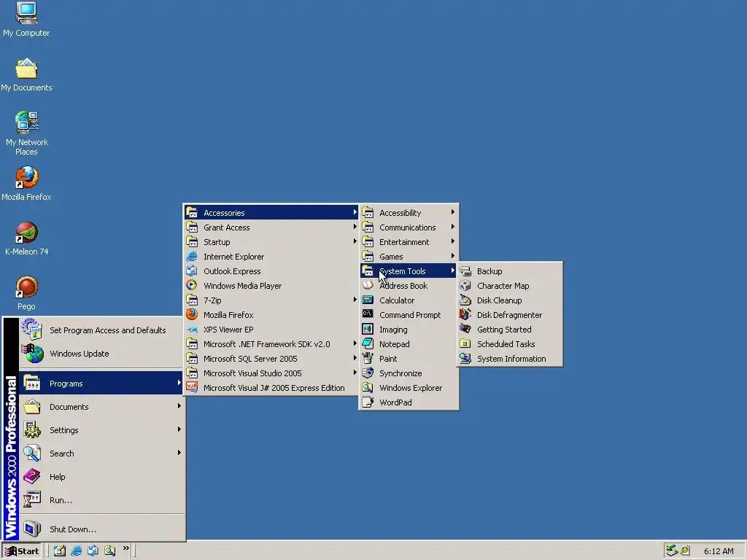Screen dimensions: 747x560
Task: Click the Windows Media Player icon
Action: [x=192, y=285]
